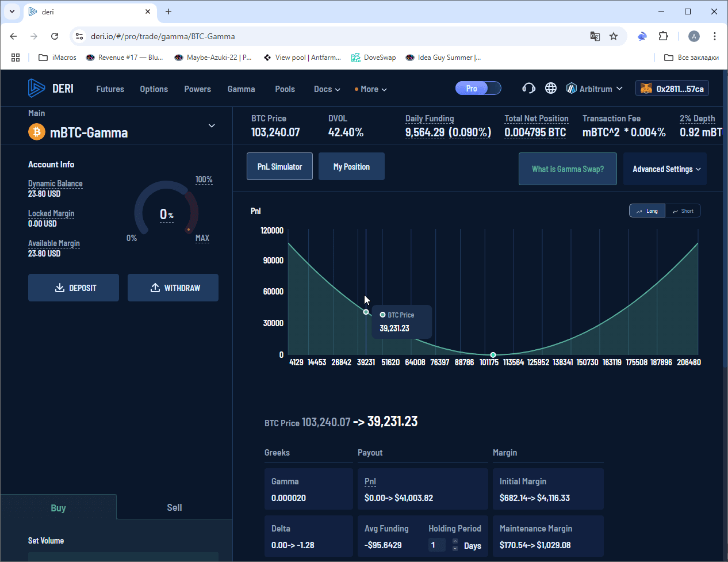
Task: Select the Buy tab
Action: pyautogui.click(x=58, y=507)
